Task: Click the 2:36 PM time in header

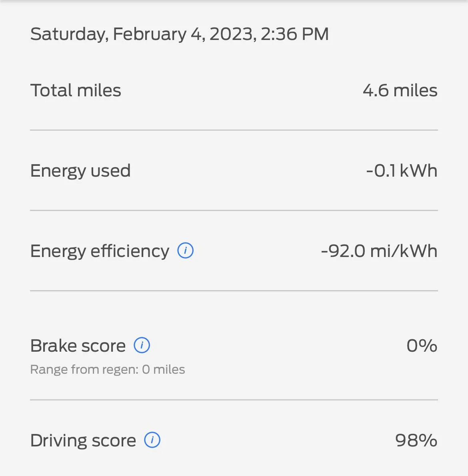Action: click(295, 34)
